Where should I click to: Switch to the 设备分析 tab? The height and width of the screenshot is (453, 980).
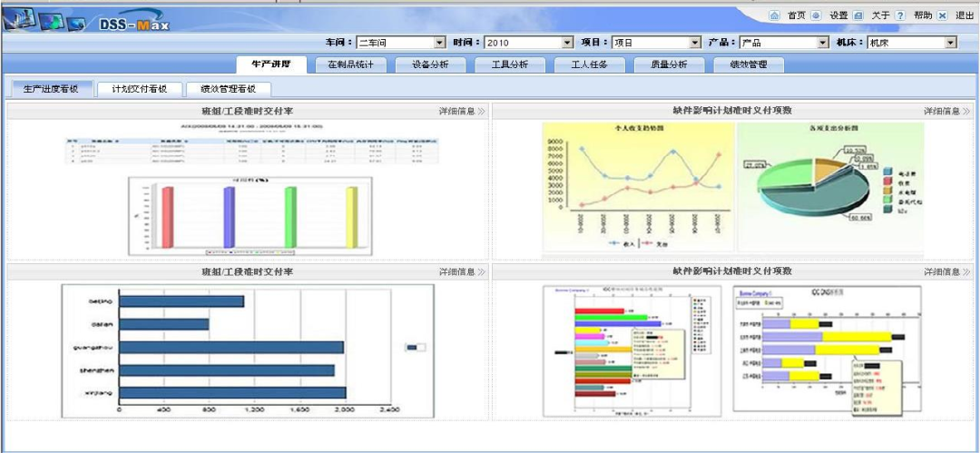(431, 65)
